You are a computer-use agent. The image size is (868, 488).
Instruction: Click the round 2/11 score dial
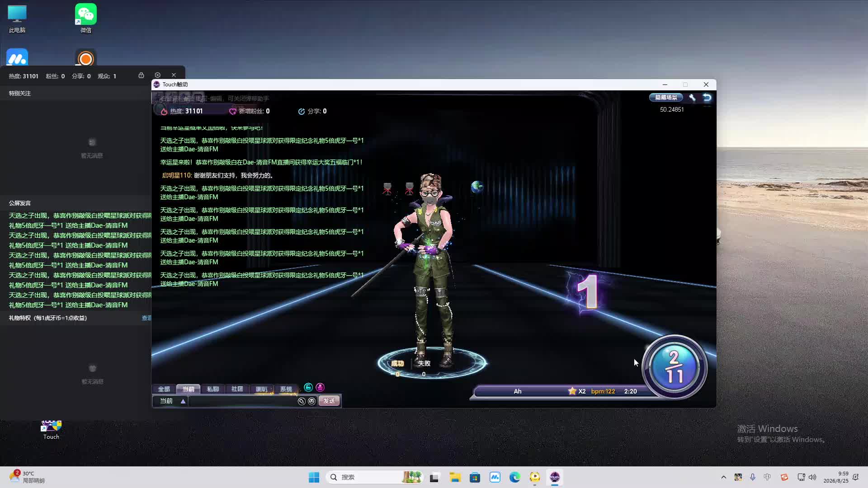pos(674,367)
